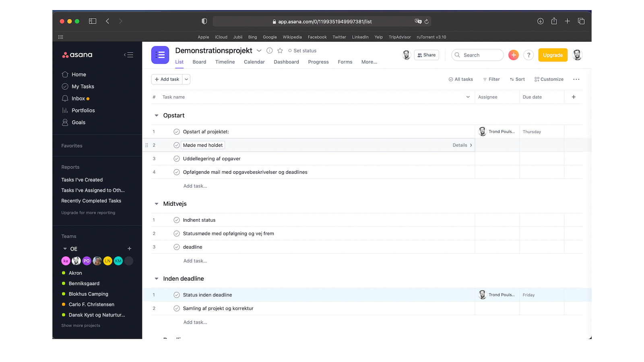Collapse the Opstart section
Screen dimensions: 644x362
point(156,115)
